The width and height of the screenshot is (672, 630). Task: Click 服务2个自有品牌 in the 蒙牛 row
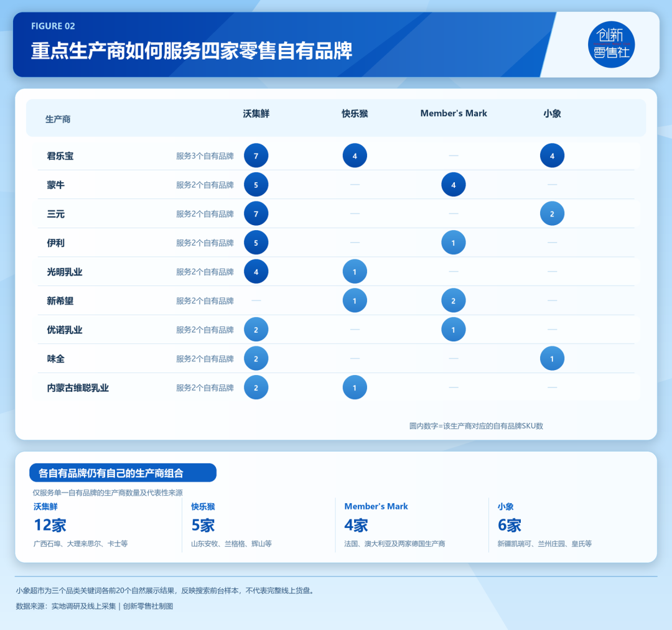point(205,185)
